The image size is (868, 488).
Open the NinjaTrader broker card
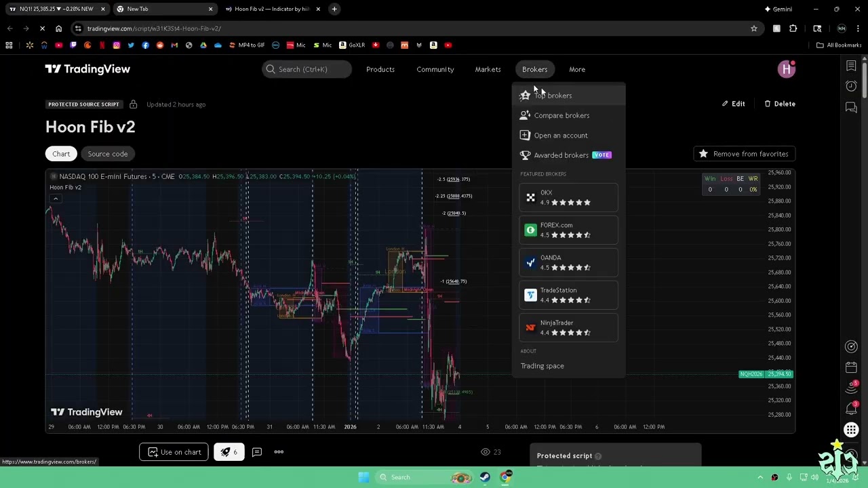[x=568, y=327]
